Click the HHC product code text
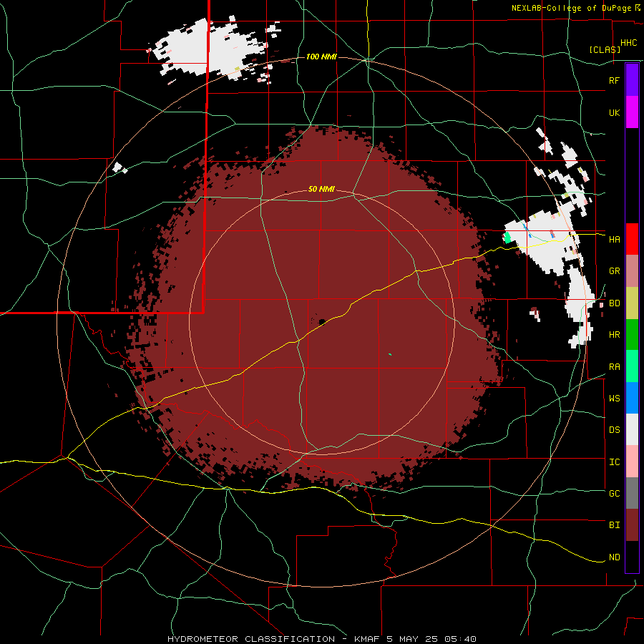Screen dimensions: 644x644 coord(629,43)
